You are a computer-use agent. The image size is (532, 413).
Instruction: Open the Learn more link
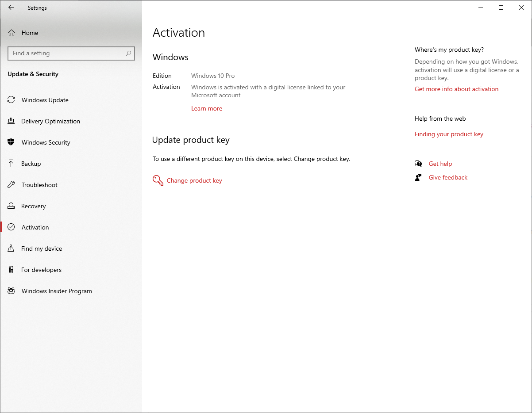click(207, 108)
